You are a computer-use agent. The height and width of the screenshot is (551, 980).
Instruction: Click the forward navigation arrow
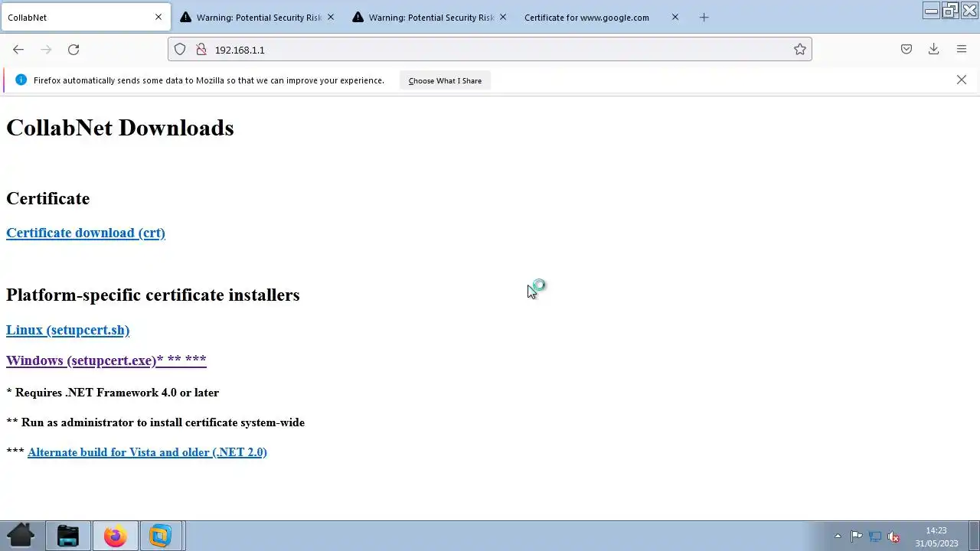46,50
